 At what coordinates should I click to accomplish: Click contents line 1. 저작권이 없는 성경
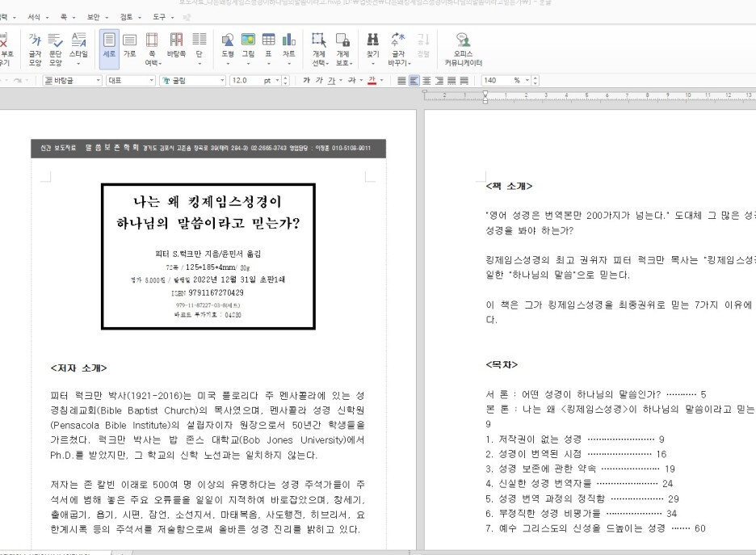pyautogui.click(x=575, y=439)
